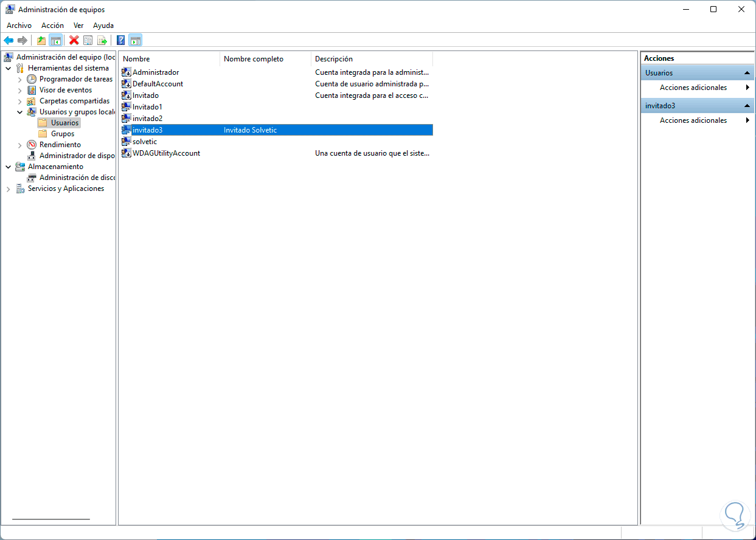The width and height of the screenshot is (756, 540).
Task: Click 'Cuenta integrada para el acceso c...' description
Action: [x=372, y=95]
